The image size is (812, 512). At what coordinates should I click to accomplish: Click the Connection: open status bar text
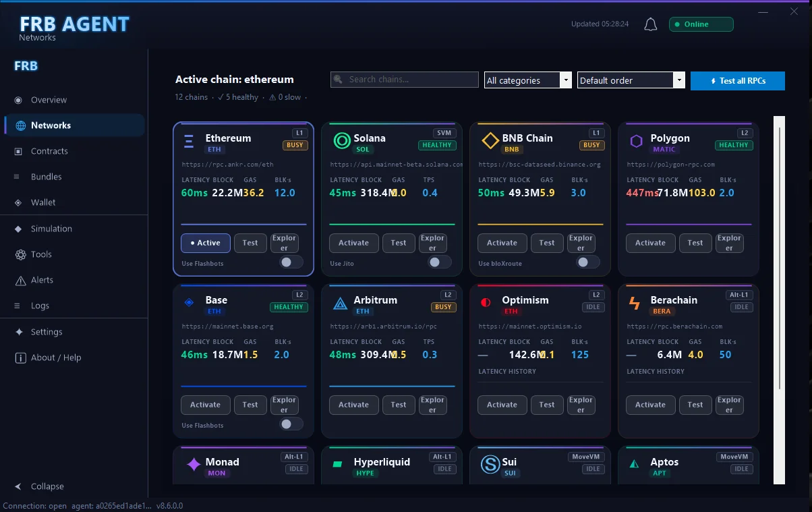point(35,506)
